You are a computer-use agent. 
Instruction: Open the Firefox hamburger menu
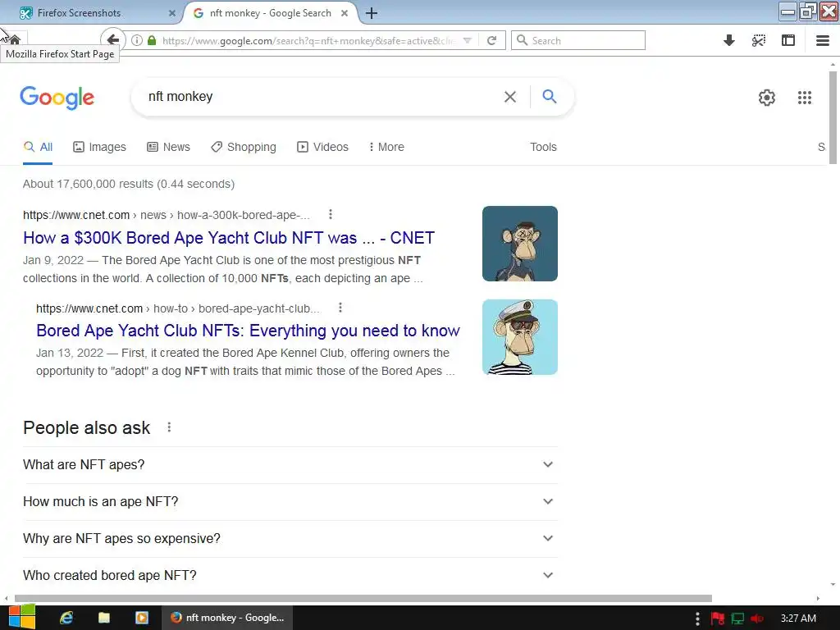822,40
